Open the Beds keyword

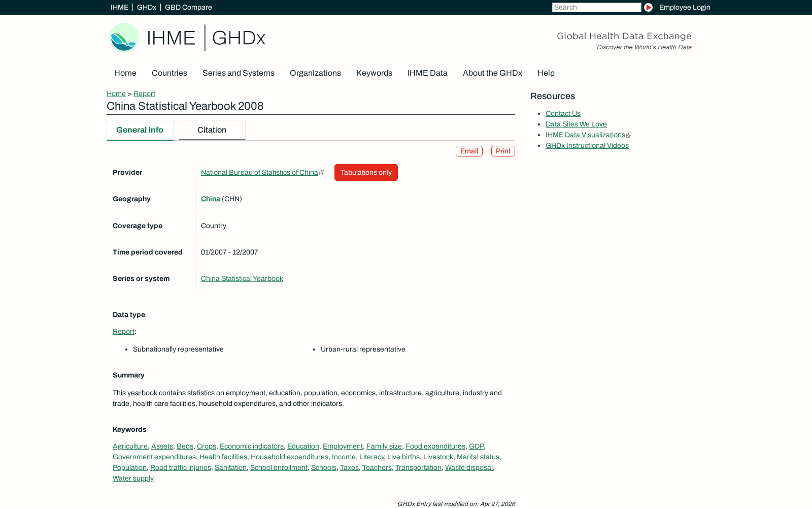click(x=185, y=446)
